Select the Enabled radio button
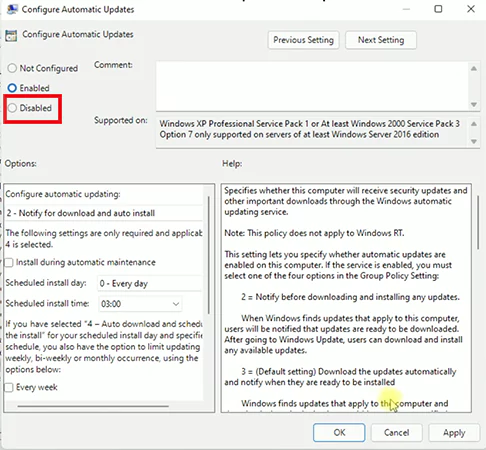The height and width of the screenshot is (450, 486). point(12,88)
